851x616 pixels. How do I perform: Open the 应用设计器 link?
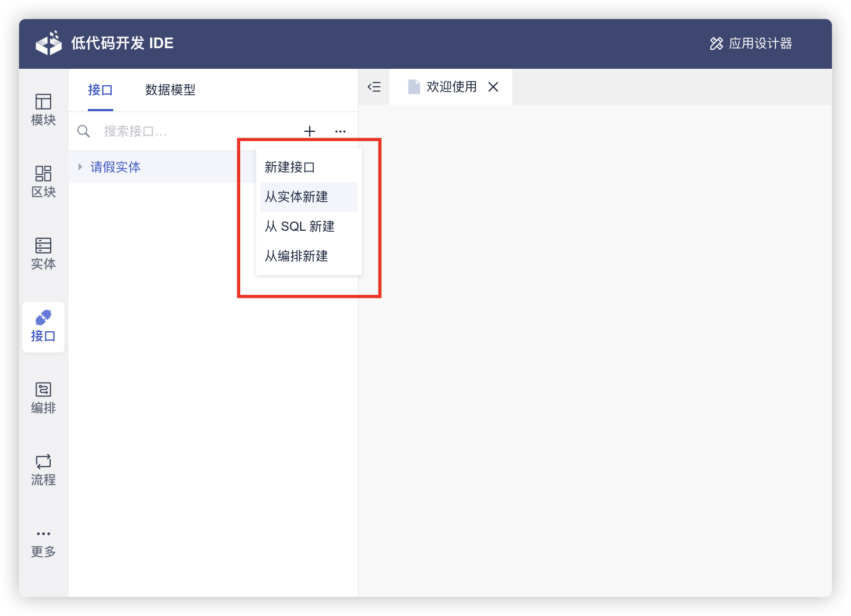click(751, 43)
